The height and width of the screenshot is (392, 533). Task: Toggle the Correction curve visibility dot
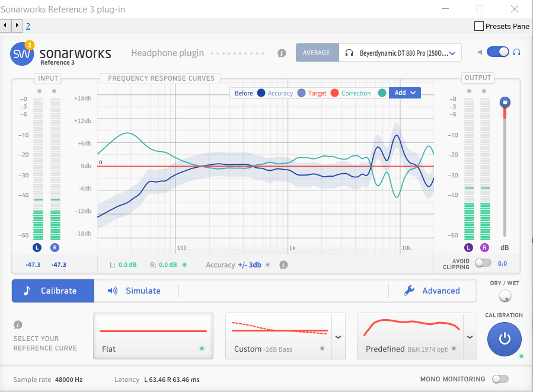[x=382, y=93]
